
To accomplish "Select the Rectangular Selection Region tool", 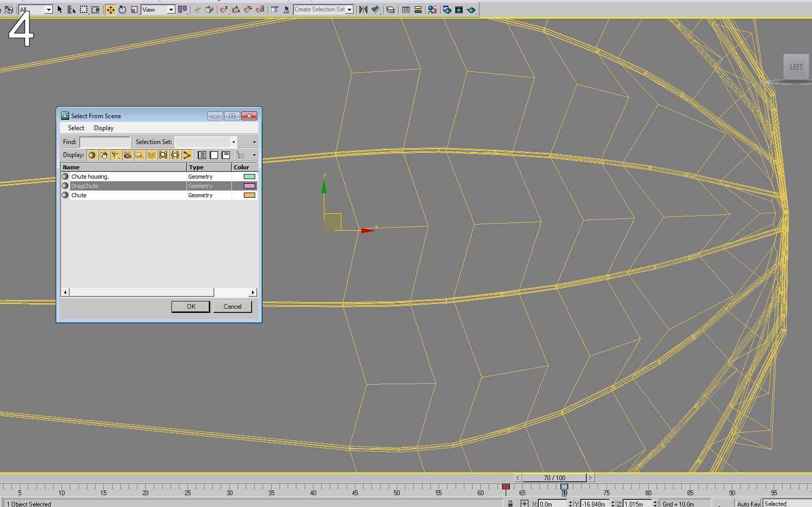I will 84,9.
